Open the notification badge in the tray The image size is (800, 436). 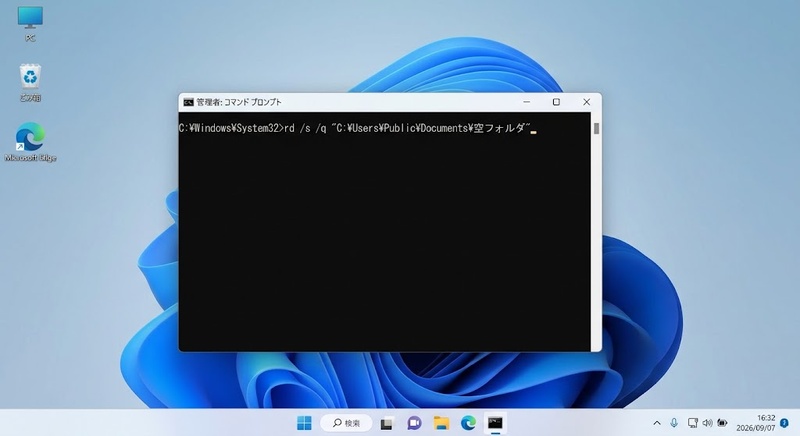784,423
